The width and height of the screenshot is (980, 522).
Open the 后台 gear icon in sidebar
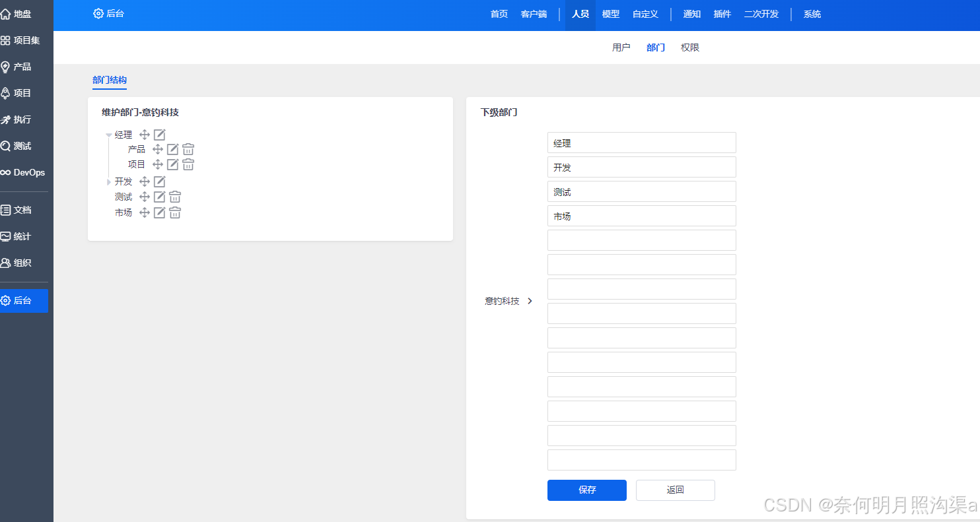[6, 300]
